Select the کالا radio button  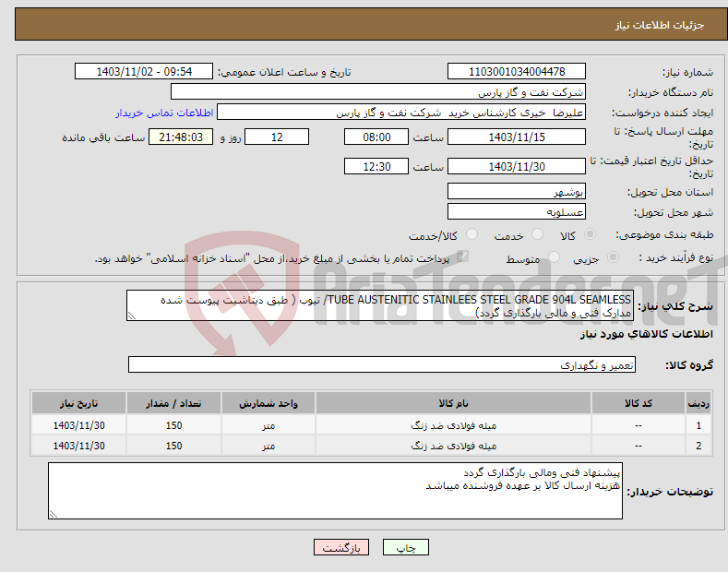590,234
